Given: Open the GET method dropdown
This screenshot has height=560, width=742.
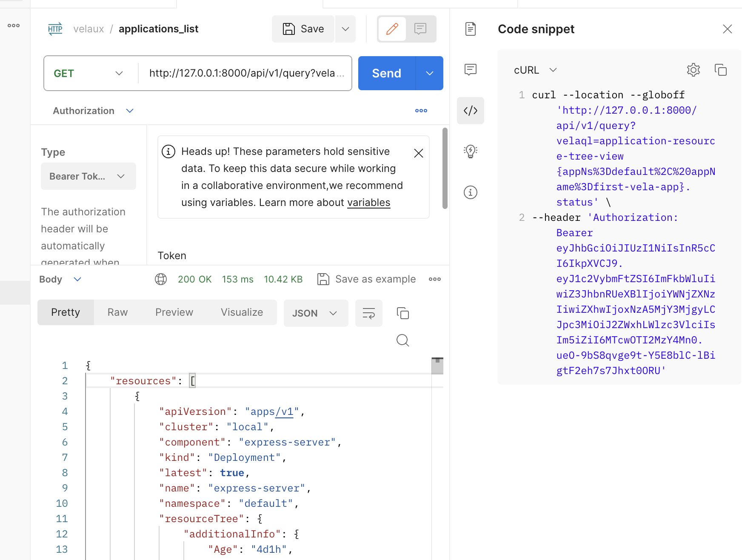Looking at the screenshot, I should [x=89, y=73].
